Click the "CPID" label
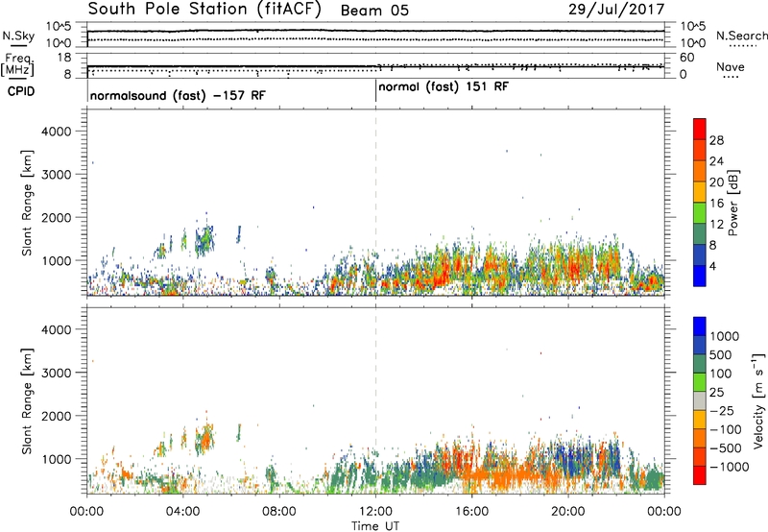The width and height of the screenshot is (768, 532). coord(21,91)
